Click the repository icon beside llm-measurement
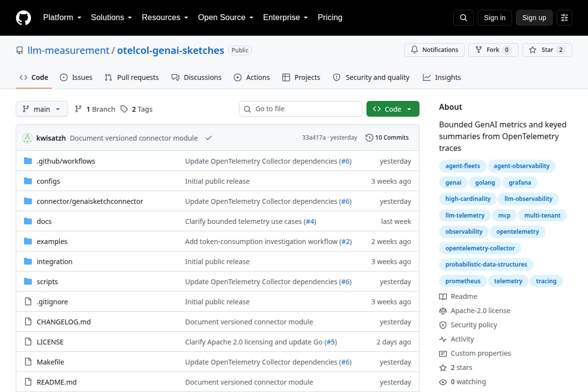The height and width of the screenshot is (392, 588). (20, 50)
